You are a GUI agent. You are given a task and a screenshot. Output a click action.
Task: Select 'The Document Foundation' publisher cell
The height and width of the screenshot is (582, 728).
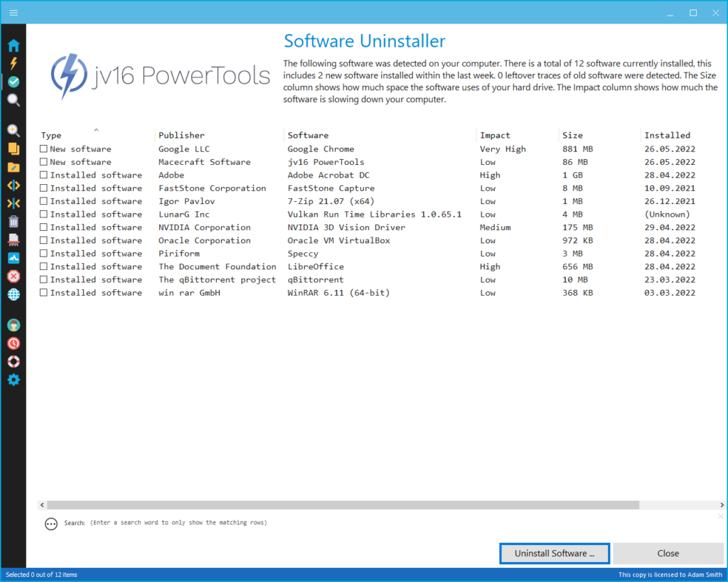[218, 266]
